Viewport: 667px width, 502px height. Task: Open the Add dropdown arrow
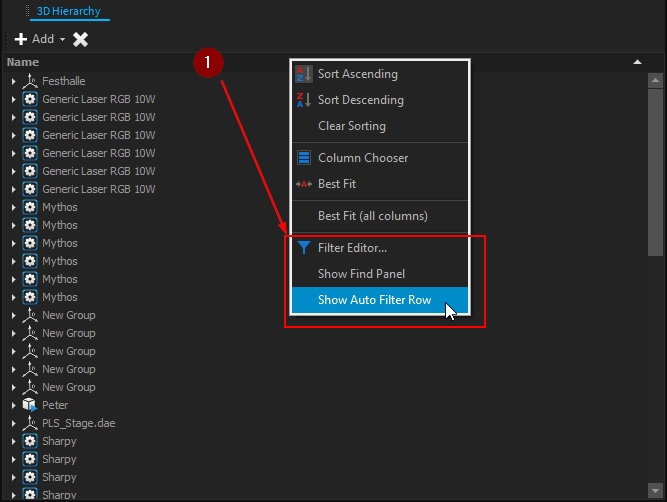click(62, 40)
